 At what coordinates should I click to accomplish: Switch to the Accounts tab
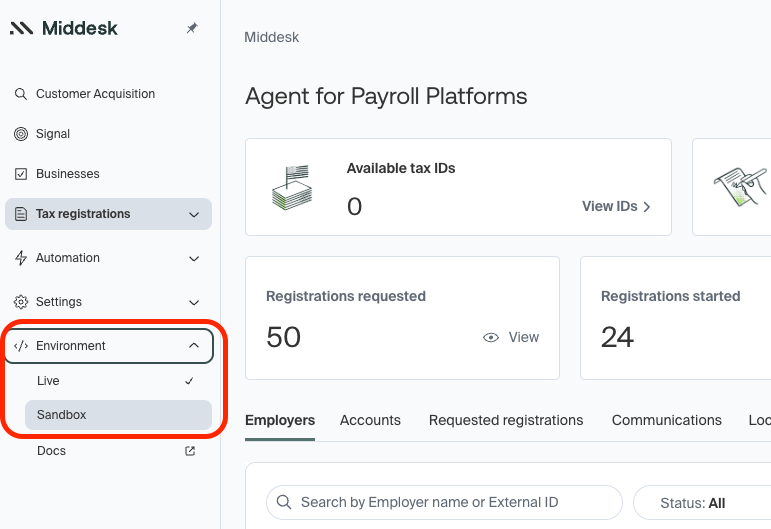pyautogui.click(x=370, y=420)
